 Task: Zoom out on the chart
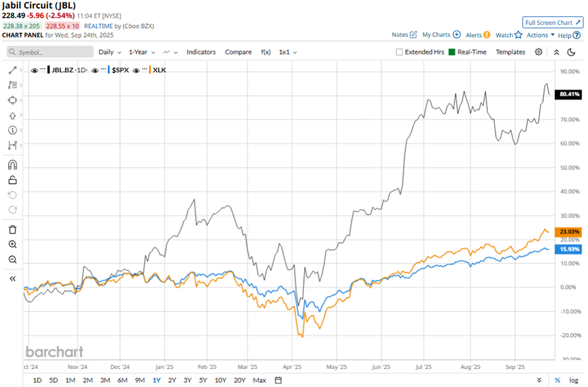point(13,259)
